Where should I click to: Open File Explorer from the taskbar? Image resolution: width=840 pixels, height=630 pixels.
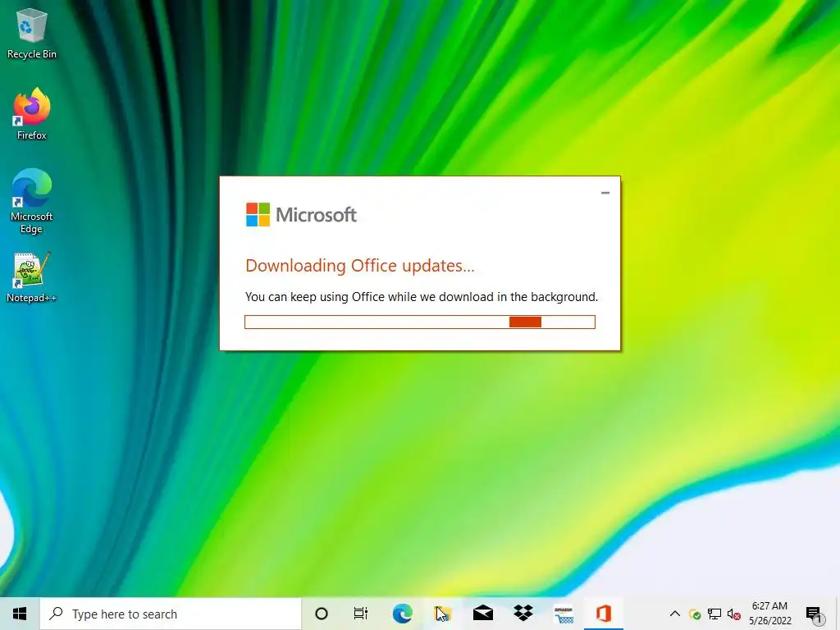point(442,614)
